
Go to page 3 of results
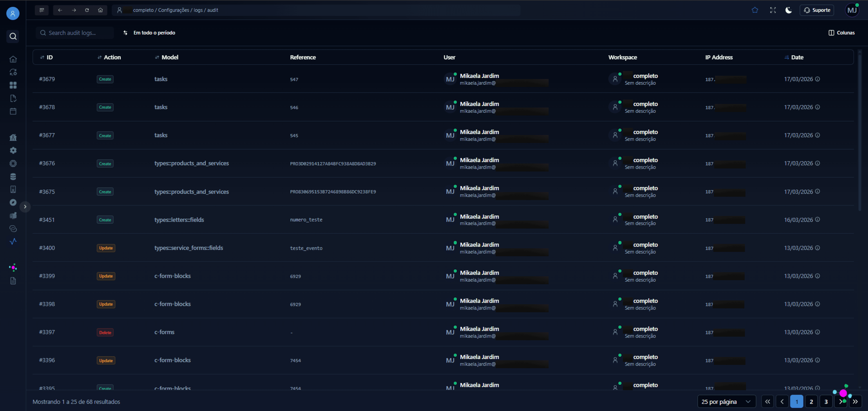(826, 401)
